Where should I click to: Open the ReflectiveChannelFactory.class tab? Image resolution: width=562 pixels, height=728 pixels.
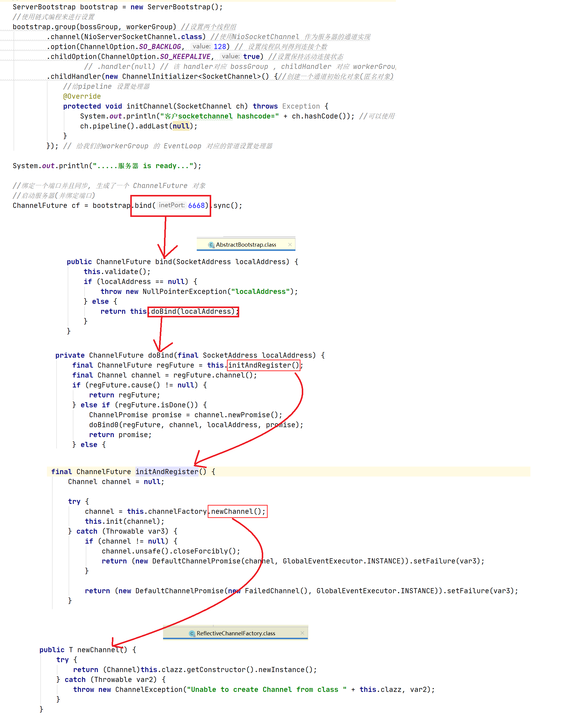(x=235, y=633)
